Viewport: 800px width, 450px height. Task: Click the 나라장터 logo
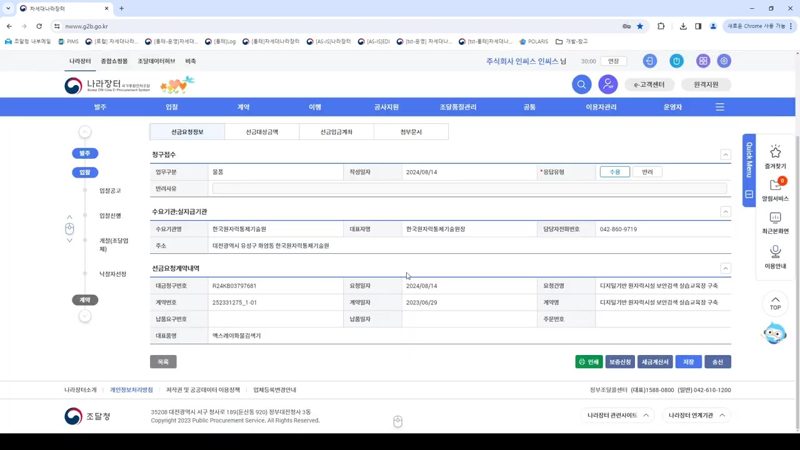(108, 85)
